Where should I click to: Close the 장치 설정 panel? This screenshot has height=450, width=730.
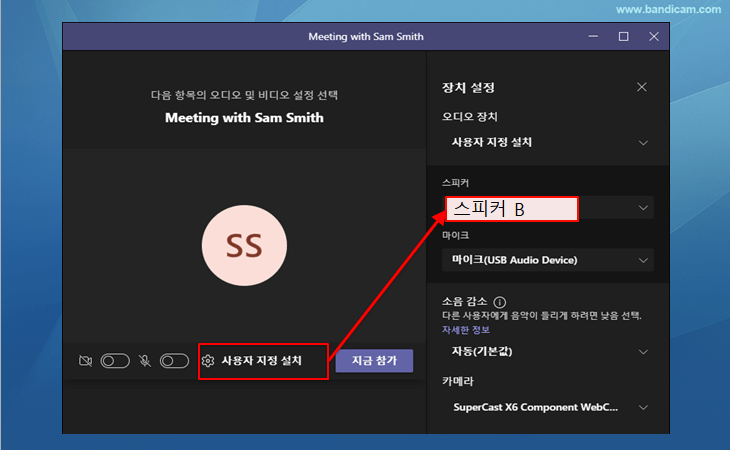click(x=642, y=87)
